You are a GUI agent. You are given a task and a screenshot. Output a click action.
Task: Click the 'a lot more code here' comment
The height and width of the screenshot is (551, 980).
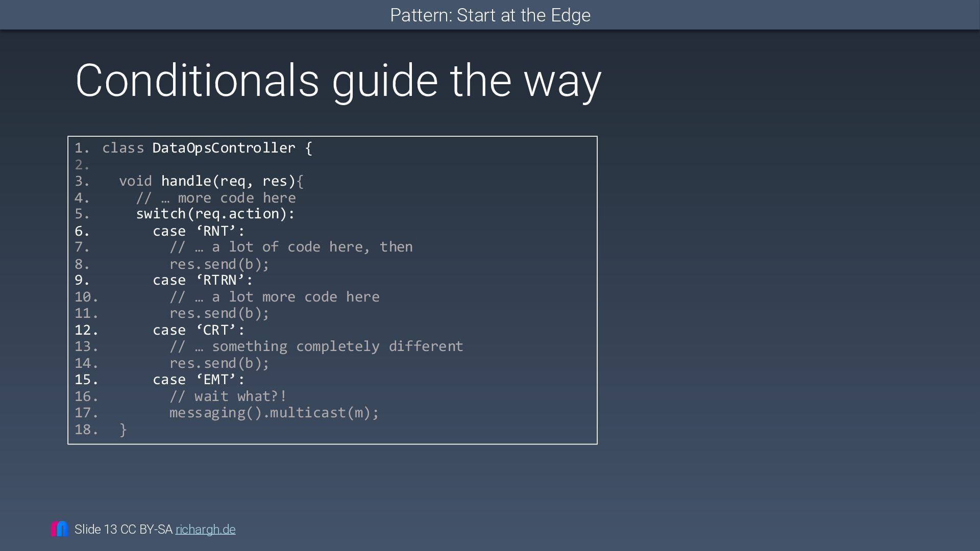275,297
